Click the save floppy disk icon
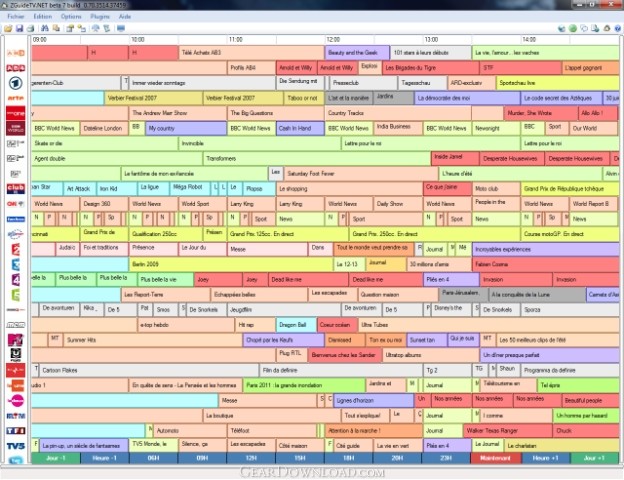The image size is (624, 480). pos(19,28)
